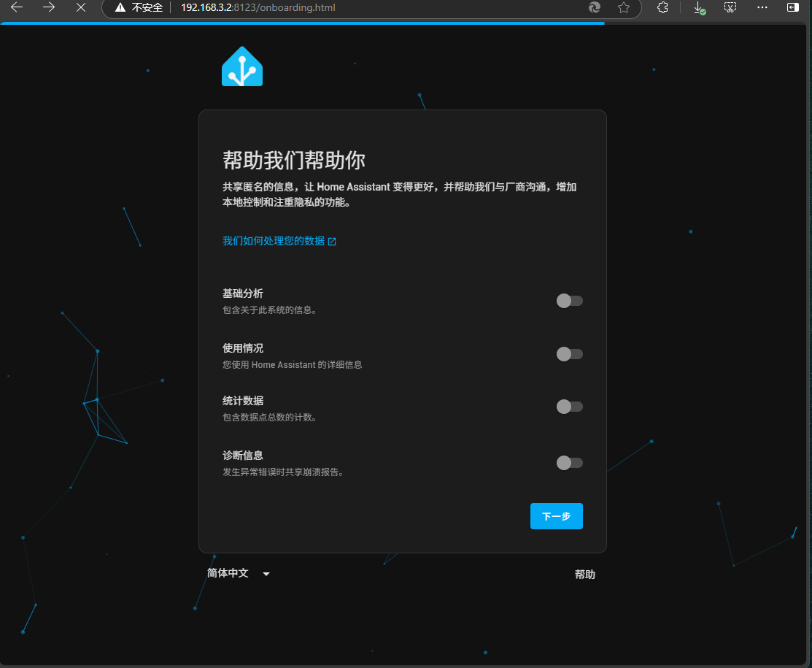Click the 帮助 help link
Image resolution: width=812 pixels, height=668 pixels.
coord(584,575)
